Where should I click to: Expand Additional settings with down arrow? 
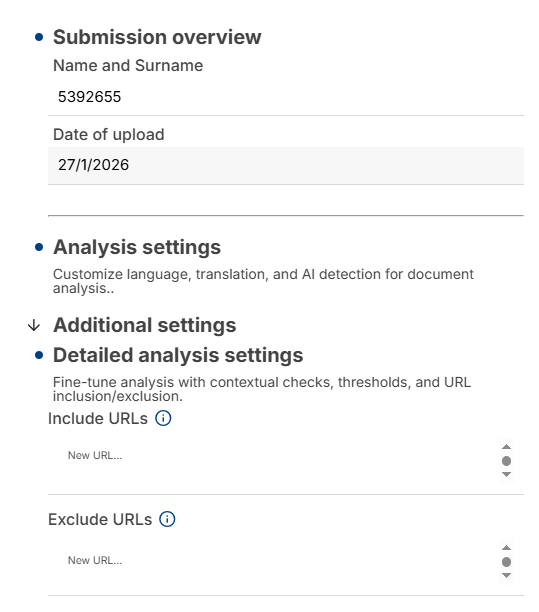[34, 325]
